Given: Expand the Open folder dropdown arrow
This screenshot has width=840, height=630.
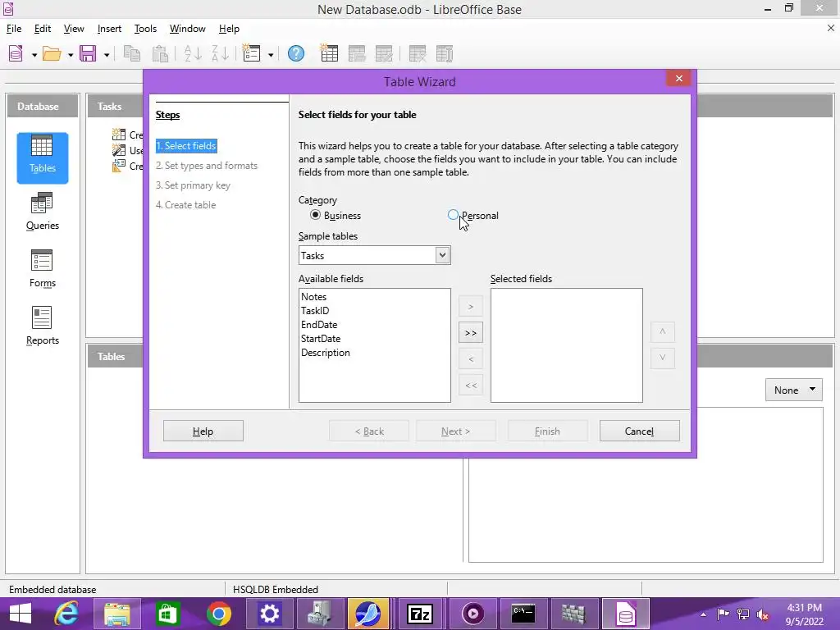Looking at the screenshot, I should (x=71, y=55).
